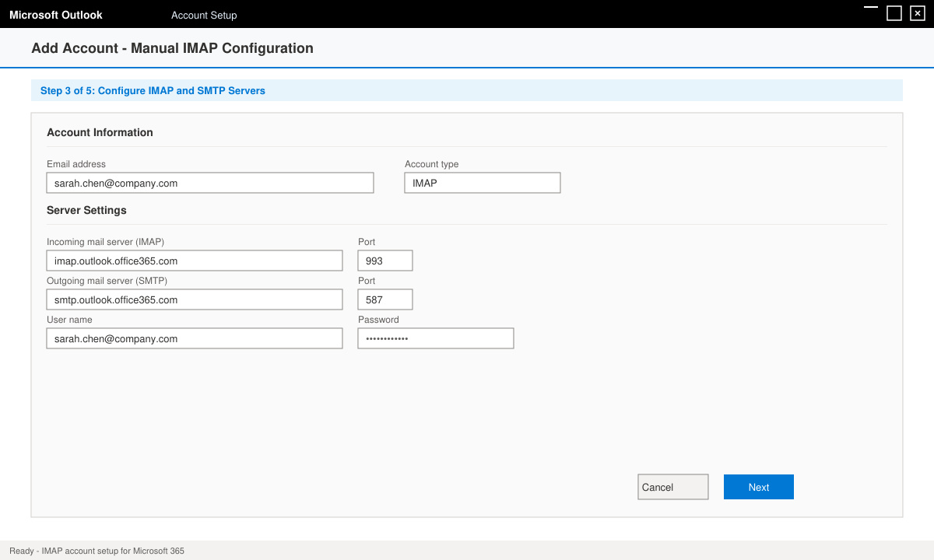Select the Incoming mail server IMAP field
Screen dimensions: 934x560
(195, 261)
